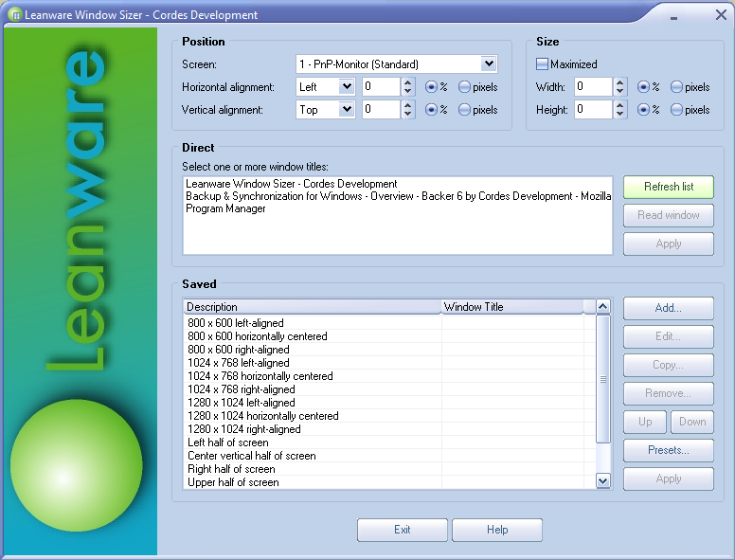The image size is (735, 560).
Task: Open the Presets... button
Action: click(x=669, y=450)
